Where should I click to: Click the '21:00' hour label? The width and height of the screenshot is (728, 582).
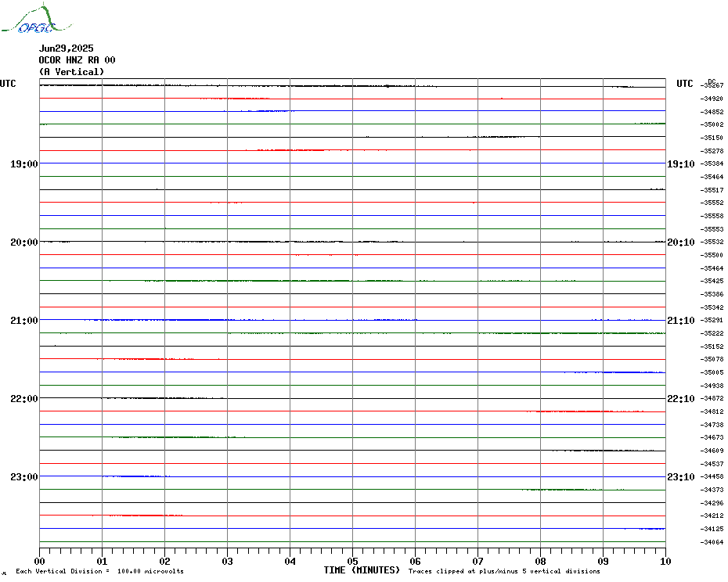pyautogui.click(x=24, y=321)
